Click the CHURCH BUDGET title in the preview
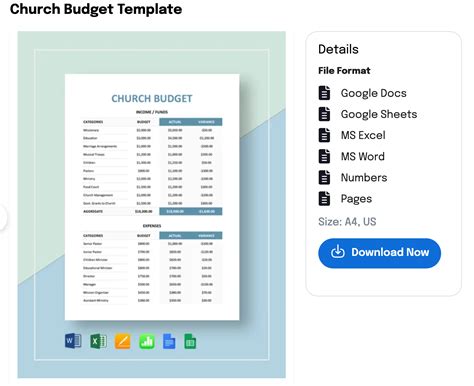 152,99
